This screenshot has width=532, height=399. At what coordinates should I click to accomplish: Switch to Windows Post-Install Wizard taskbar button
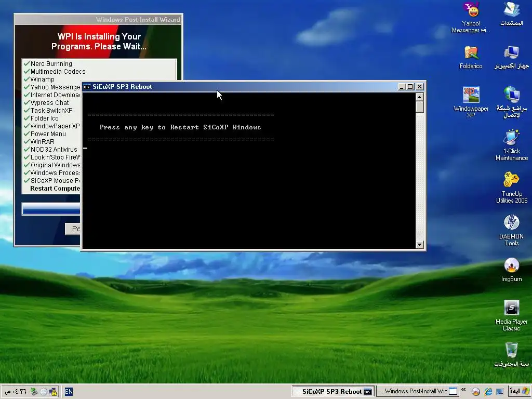[418, 392]
